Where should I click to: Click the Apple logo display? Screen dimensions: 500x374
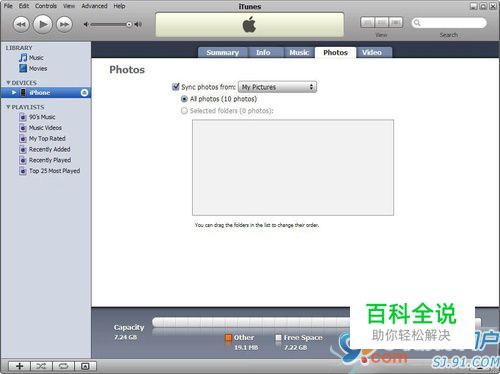click(x=249, y=25)
